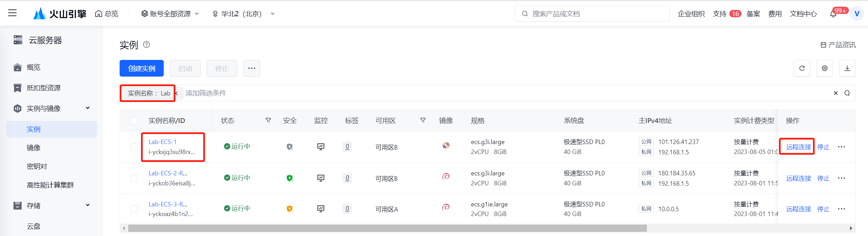
Task: Tick the checkbox for Lab-ECS-1
Action: click(134, 147)
